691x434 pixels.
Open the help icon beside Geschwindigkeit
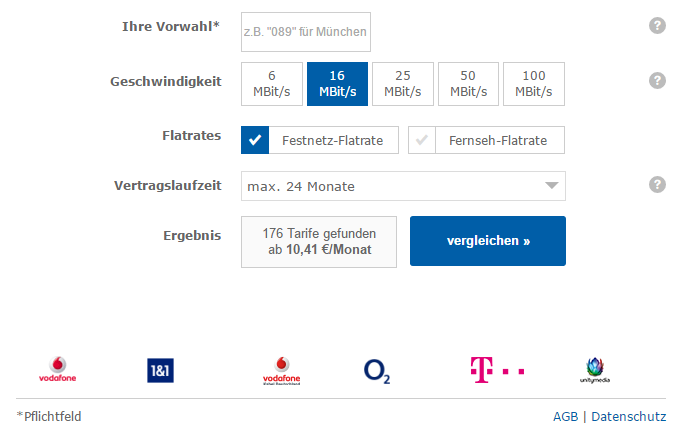pos(657,81)
